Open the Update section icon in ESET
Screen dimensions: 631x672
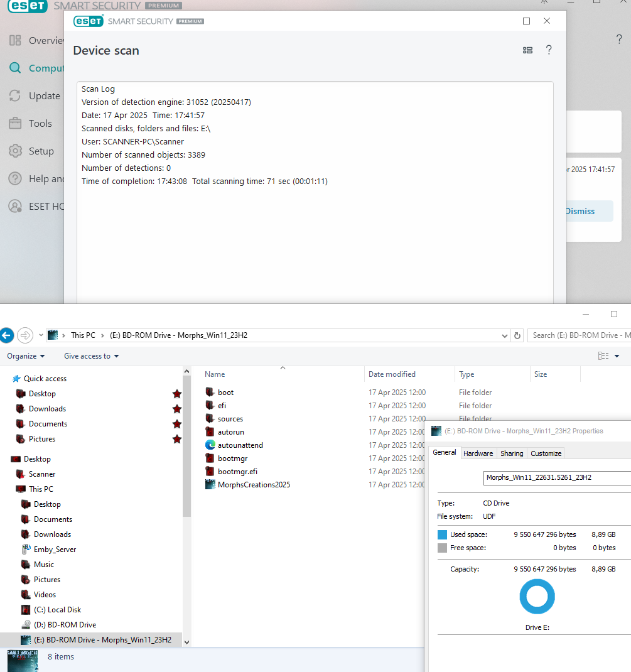tap(15, 95)
